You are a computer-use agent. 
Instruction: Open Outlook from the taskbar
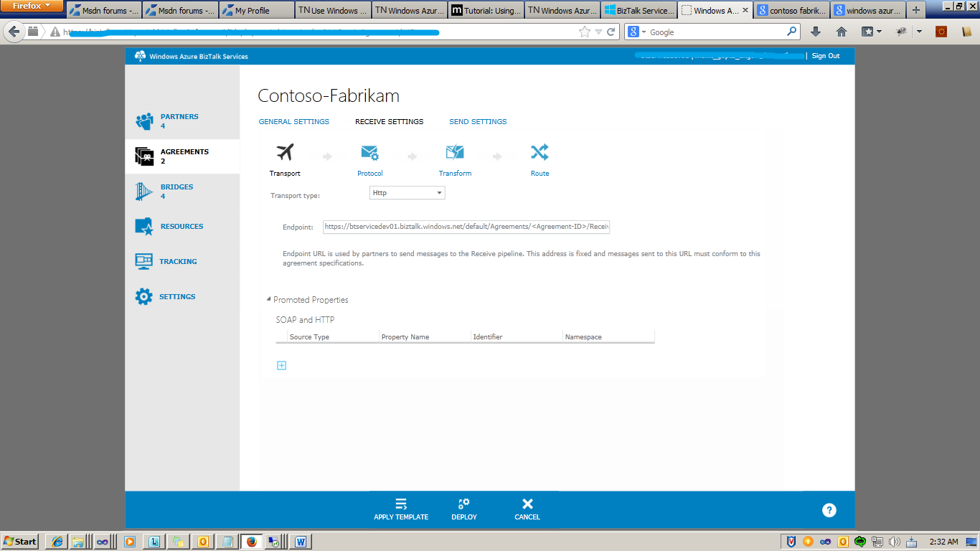pos(203,542)
